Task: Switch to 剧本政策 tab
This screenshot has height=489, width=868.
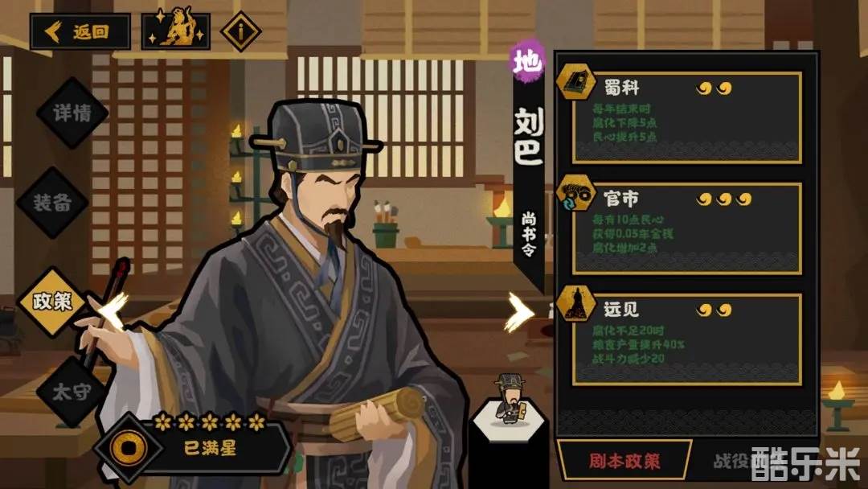Action: (x=624, y=461)
